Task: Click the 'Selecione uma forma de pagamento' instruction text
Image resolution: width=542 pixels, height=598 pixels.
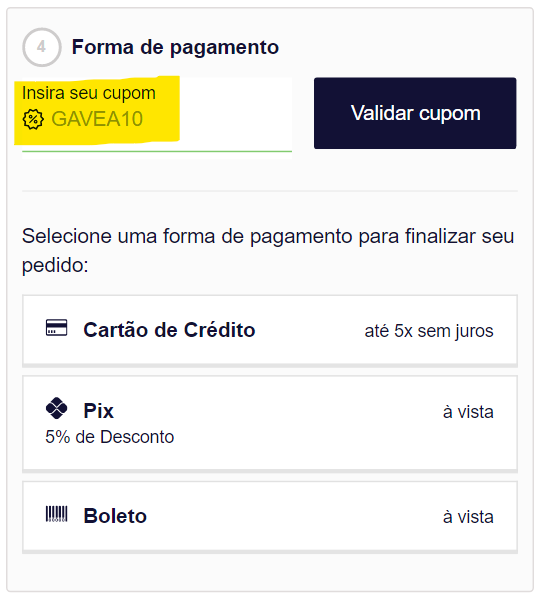Action: 268,251
